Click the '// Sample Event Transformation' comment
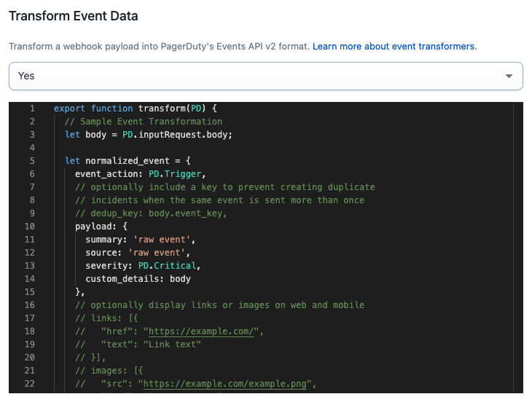The width and height of the screenshot is (532, 402). pos(143,122)
